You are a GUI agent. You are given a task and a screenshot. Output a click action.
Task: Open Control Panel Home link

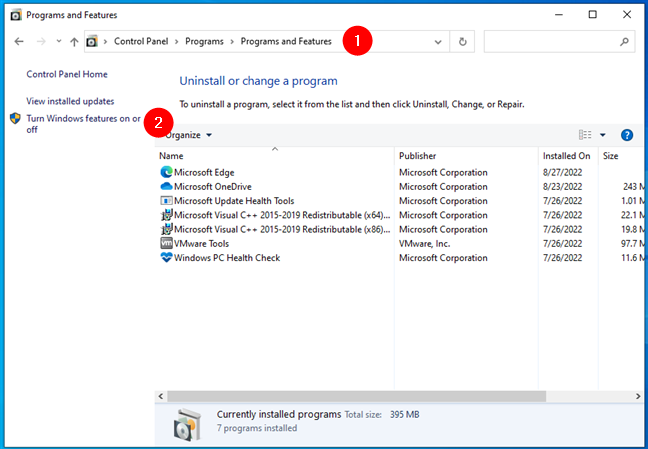pos(67,74)
